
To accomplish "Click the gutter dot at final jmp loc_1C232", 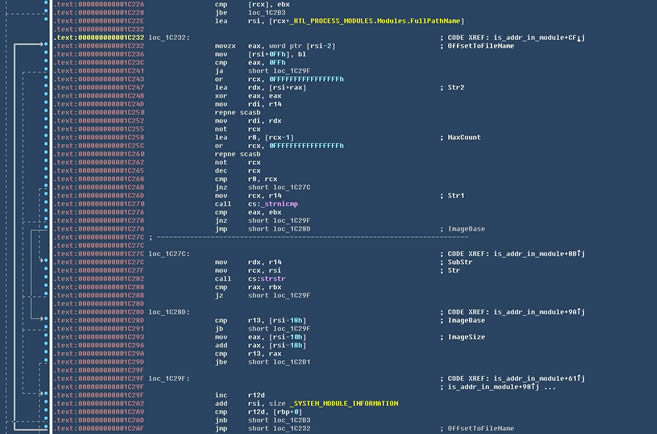I will (46, 428).
